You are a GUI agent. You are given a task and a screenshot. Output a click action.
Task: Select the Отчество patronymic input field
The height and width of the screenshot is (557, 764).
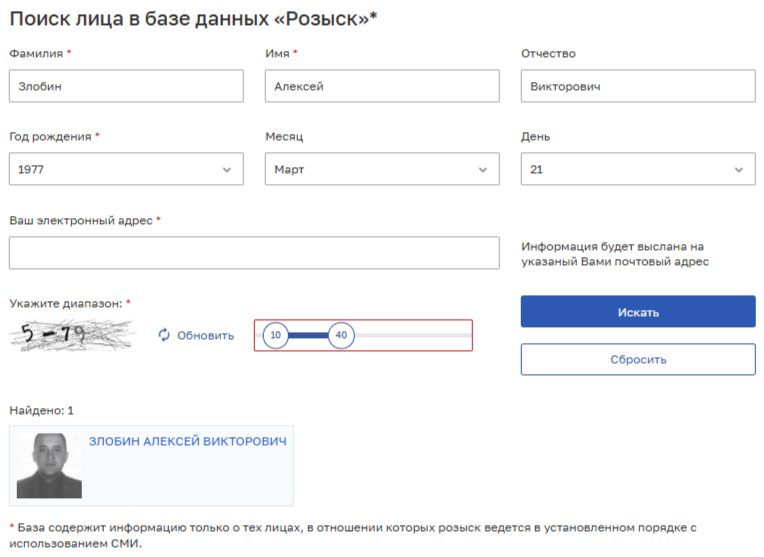[x=638, y=86]
